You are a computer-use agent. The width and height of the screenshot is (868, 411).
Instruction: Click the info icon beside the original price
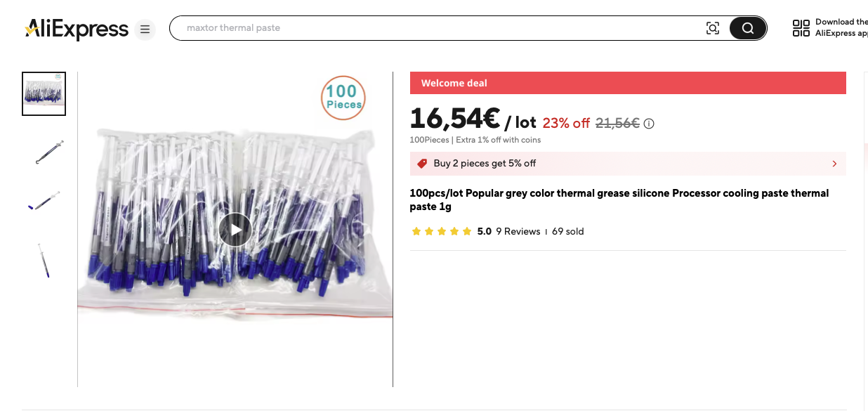coord(648,123)
